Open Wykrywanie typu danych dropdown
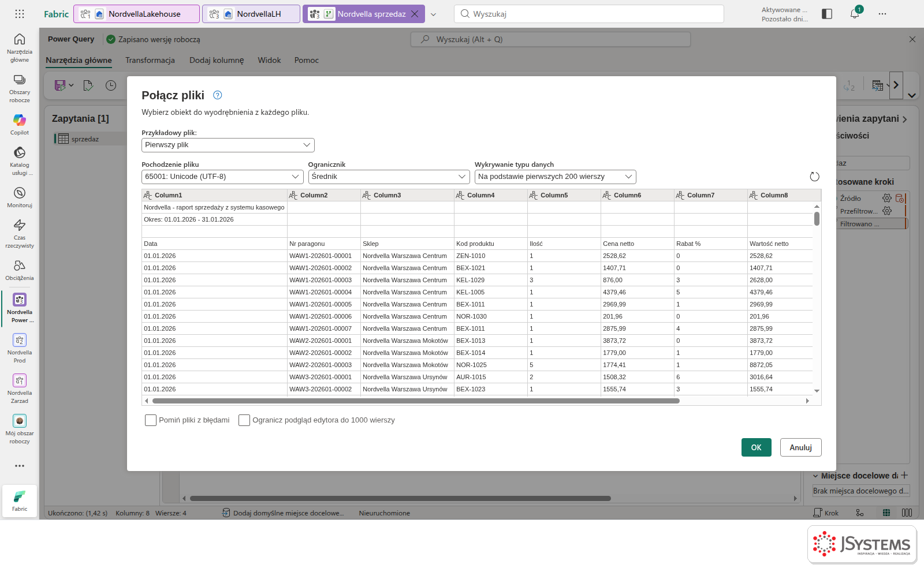The image size is (924, 568). point(555,177)
